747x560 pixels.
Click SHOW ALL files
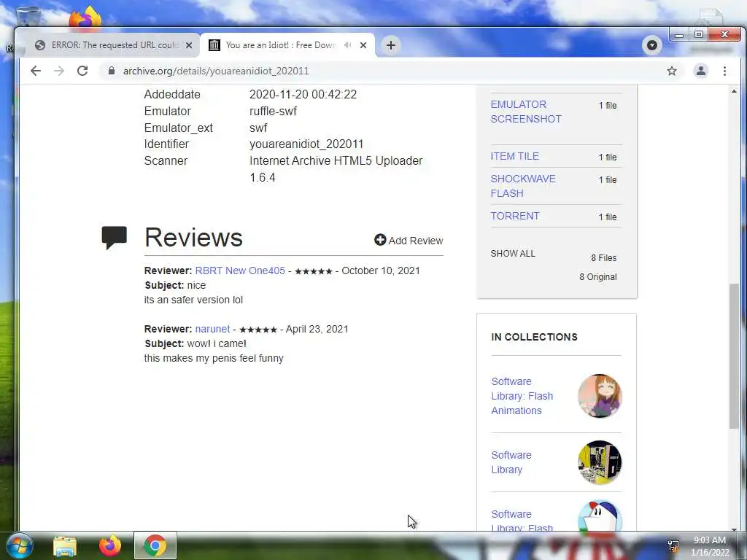point(513,253)
